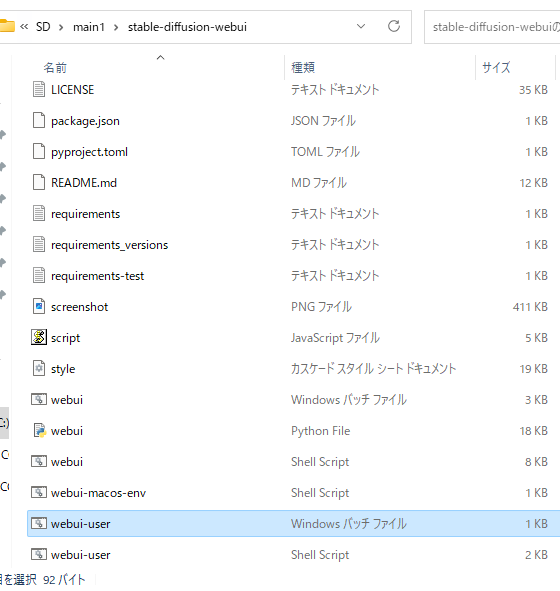The width and height of the screenshot is (560, 591).
Task: Select the webui-macos-env file name
Action: (x=98, y=493)
